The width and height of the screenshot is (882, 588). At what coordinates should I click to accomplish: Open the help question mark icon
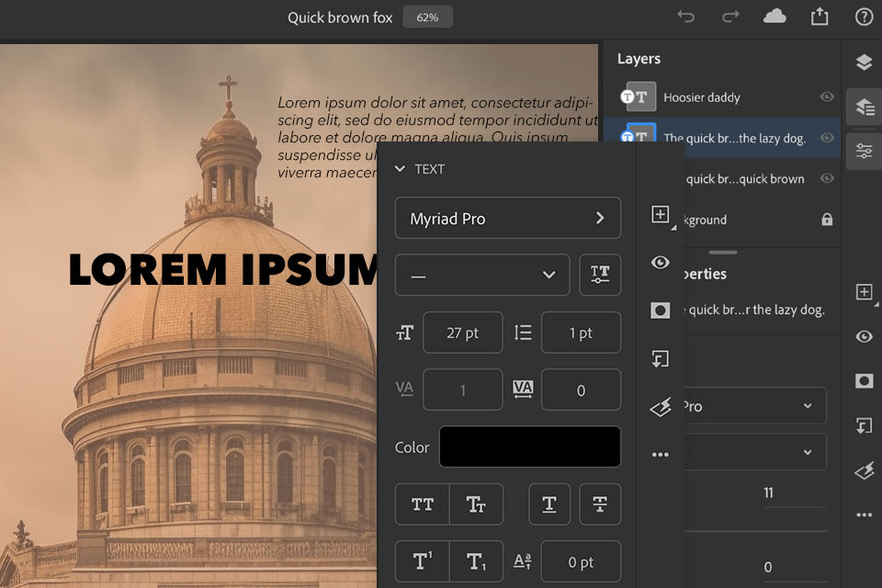[864, 17]
